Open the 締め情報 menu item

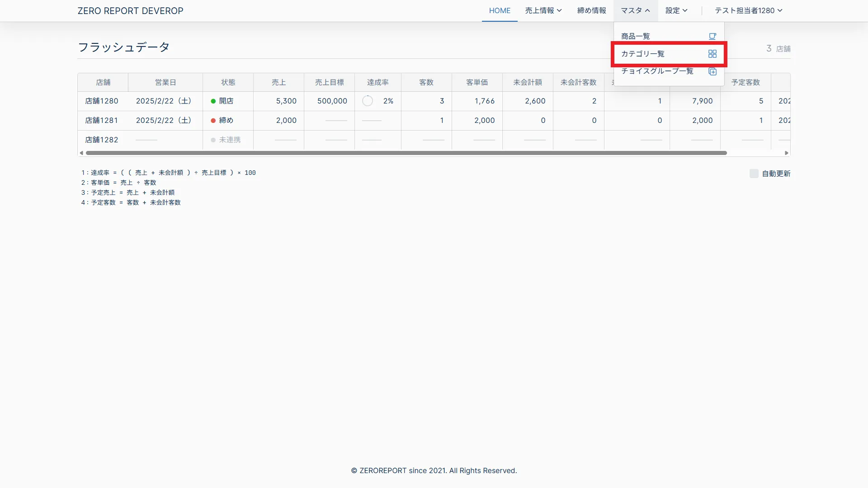tap(591, 10)
